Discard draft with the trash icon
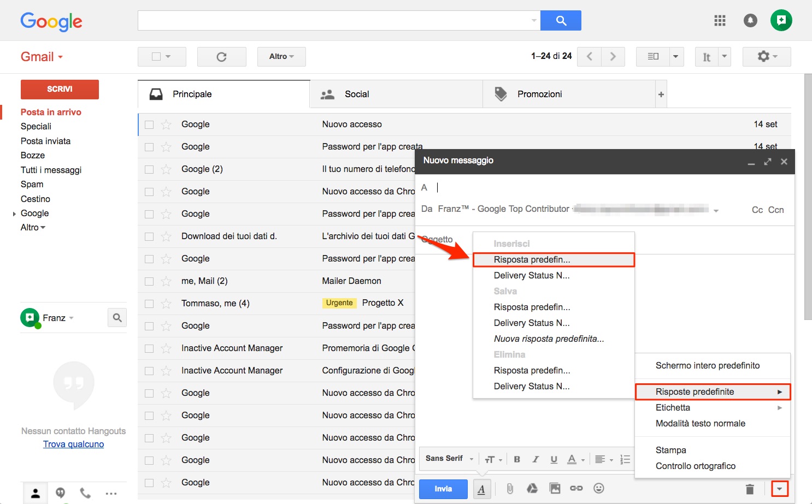Screen dimensions: 812x504 click(750, 489)
